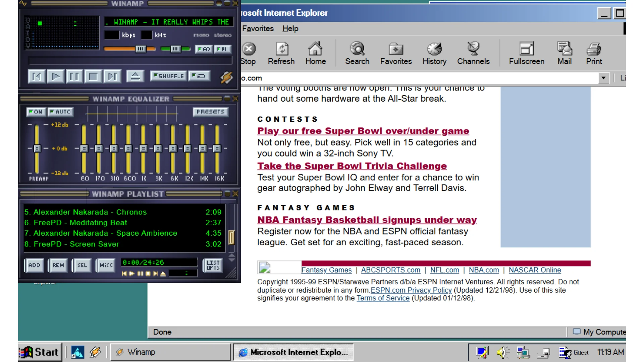
Task: Switch to the Winamp taskbar button
Action: pyautogui.click(x=170, y=352)
